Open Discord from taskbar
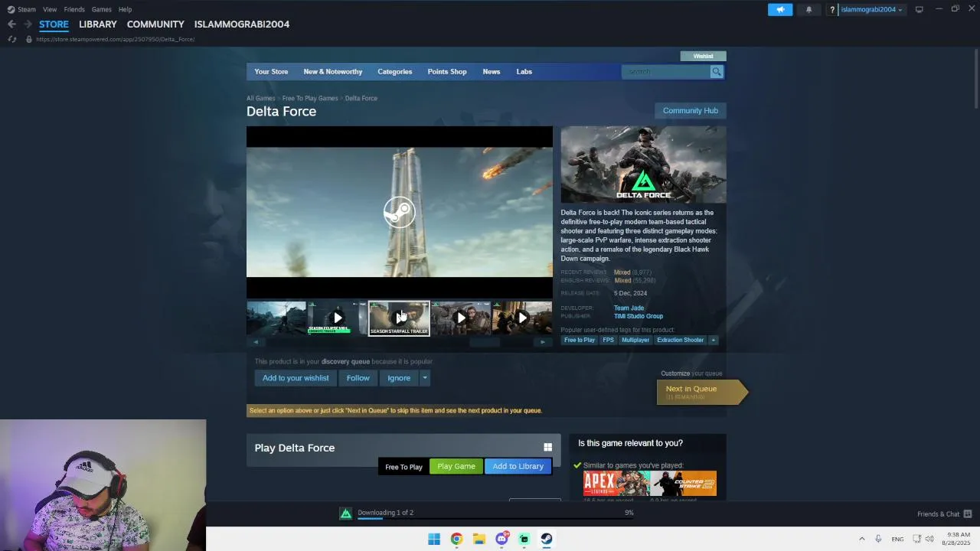This screenshot has width=980, height=551. [x=501, y=539]
